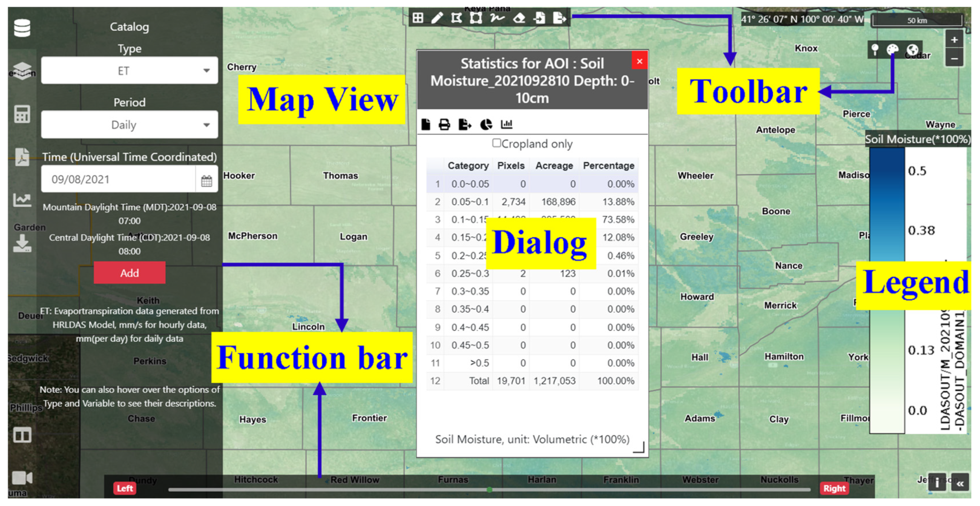Click the swipe slider track handle

(x=490, y=490)
